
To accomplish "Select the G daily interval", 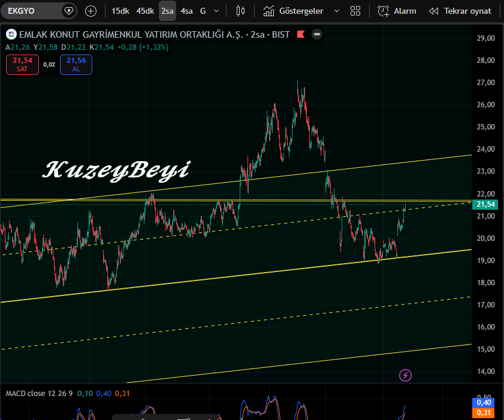I will (x=202, y=10).
